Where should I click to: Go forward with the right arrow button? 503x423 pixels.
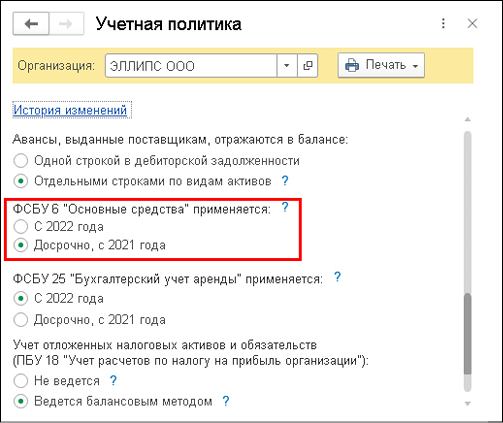66,24
